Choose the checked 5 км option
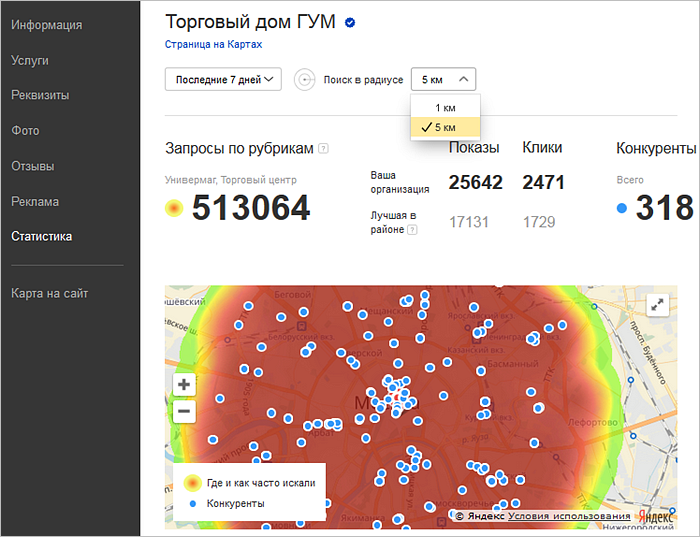 [445, 127]
